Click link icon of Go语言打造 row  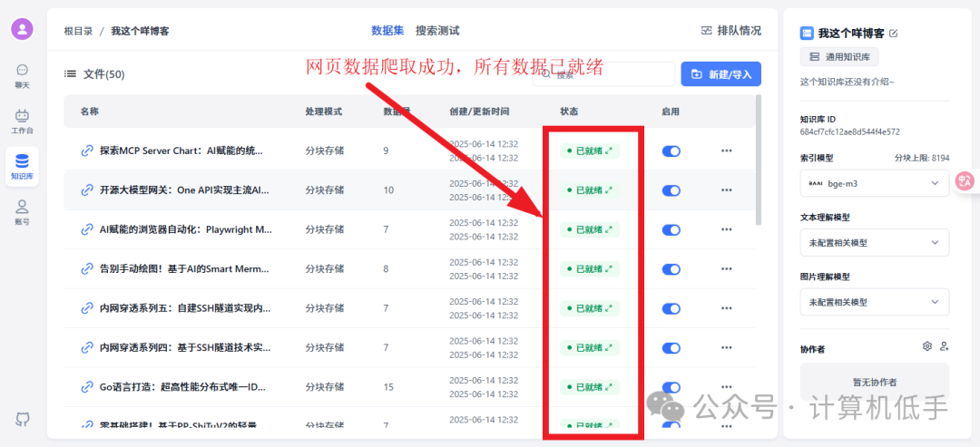(x=87, y=387)
